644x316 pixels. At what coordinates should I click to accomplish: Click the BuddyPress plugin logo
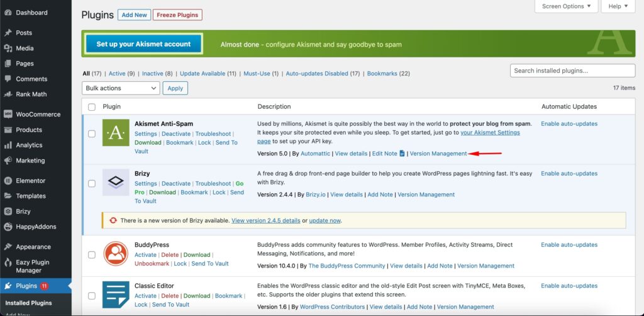(116, 254)
